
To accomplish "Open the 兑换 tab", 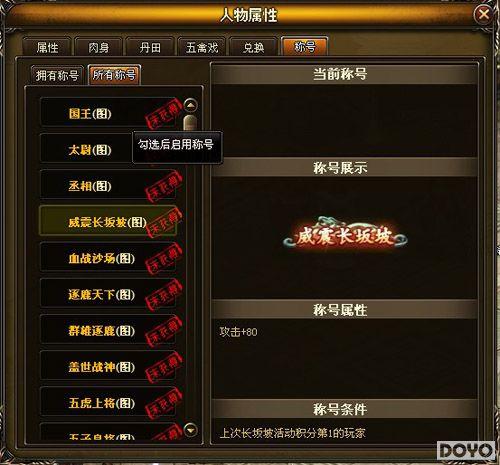I will (x=253, y=47).
